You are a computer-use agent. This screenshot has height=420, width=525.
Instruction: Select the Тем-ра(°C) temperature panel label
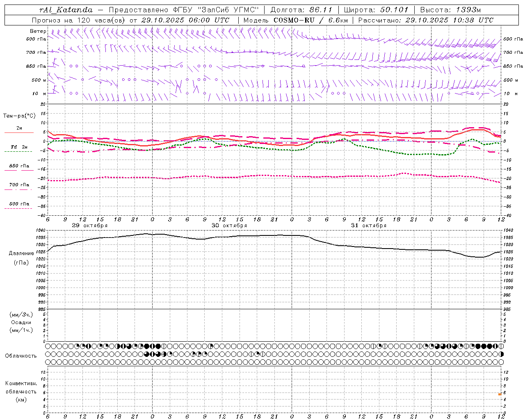[x=20, y=116]
